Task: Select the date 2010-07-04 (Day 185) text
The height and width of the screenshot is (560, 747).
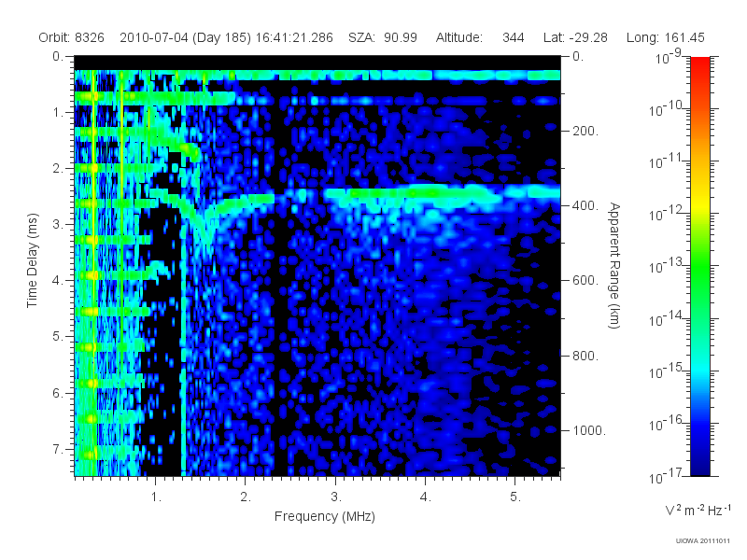Action: 185,37
